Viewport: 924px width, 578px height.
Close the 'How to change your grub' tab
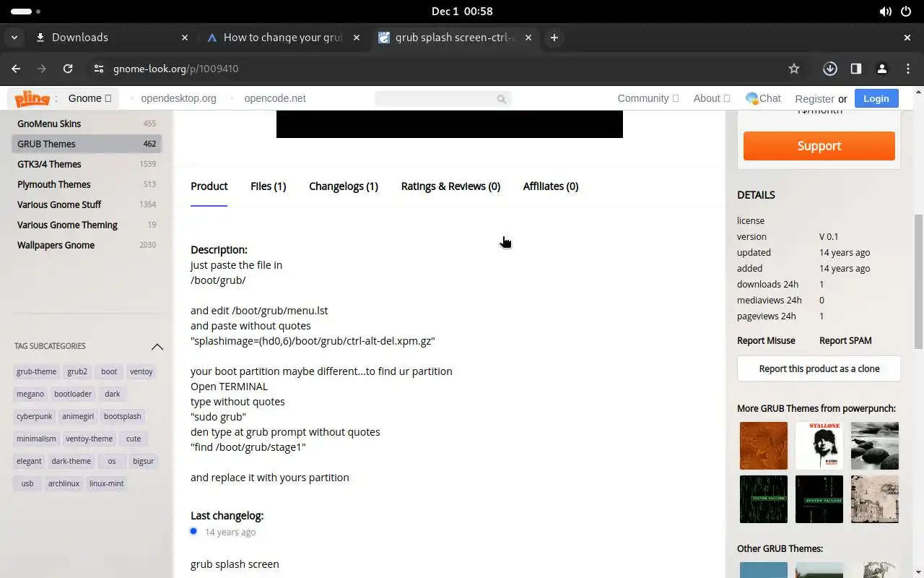357,38
